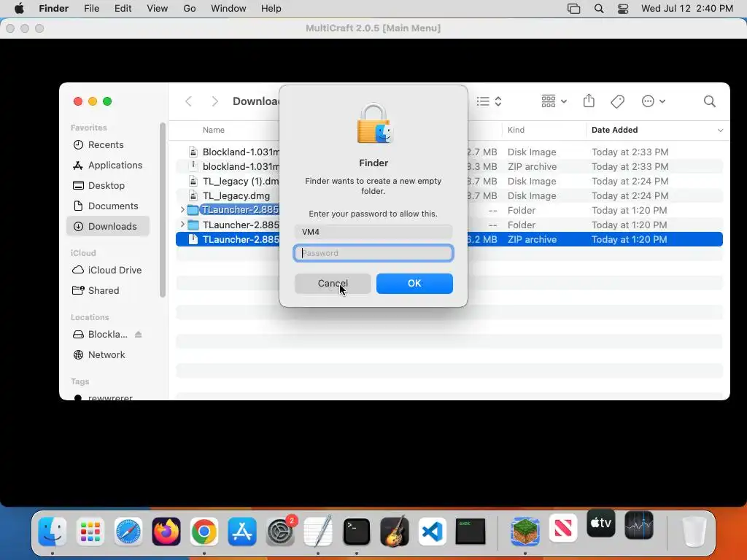The width and height of the screenshot is (747, 560).
Task: Open Terminal from the Dock
Action: coord(356,532)
